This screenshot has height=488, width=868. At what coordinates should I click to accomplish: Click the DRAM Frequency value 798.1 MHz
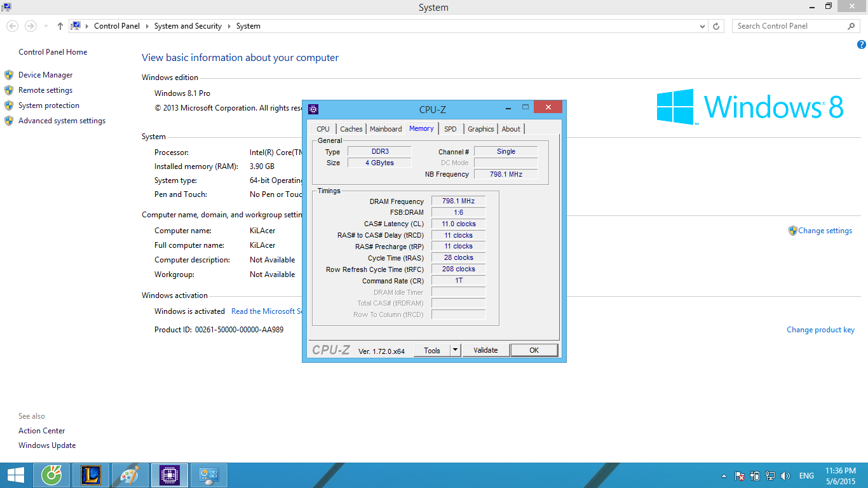point(458,201)
